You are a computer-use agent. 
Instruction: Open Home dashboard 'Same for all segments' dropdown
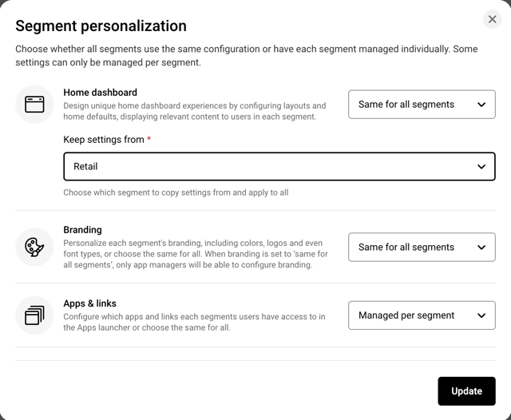point(421,105)
